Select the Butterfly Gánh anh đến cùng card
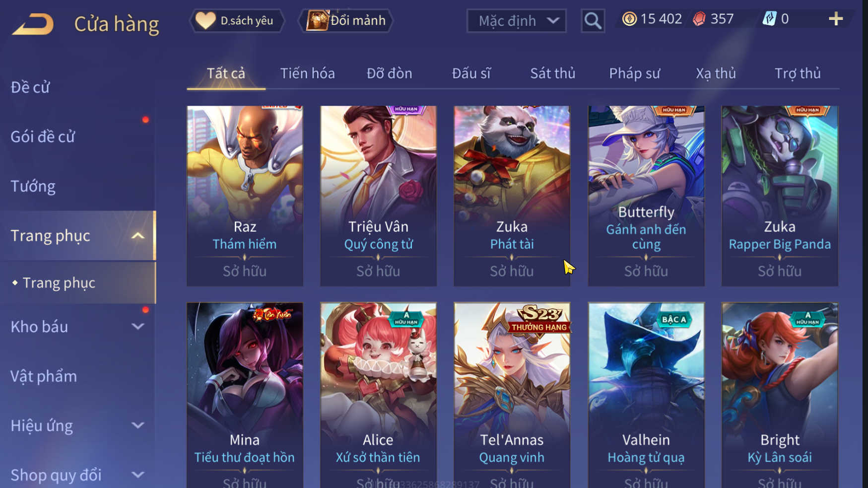Screen dimensions: 868x488 tap(646, 196)
